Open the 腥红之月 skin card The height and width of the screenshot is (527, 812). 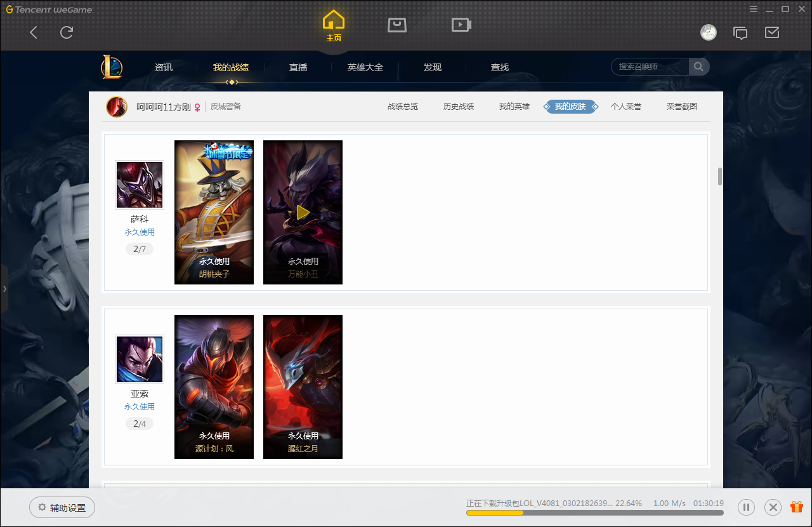(303, 387)
